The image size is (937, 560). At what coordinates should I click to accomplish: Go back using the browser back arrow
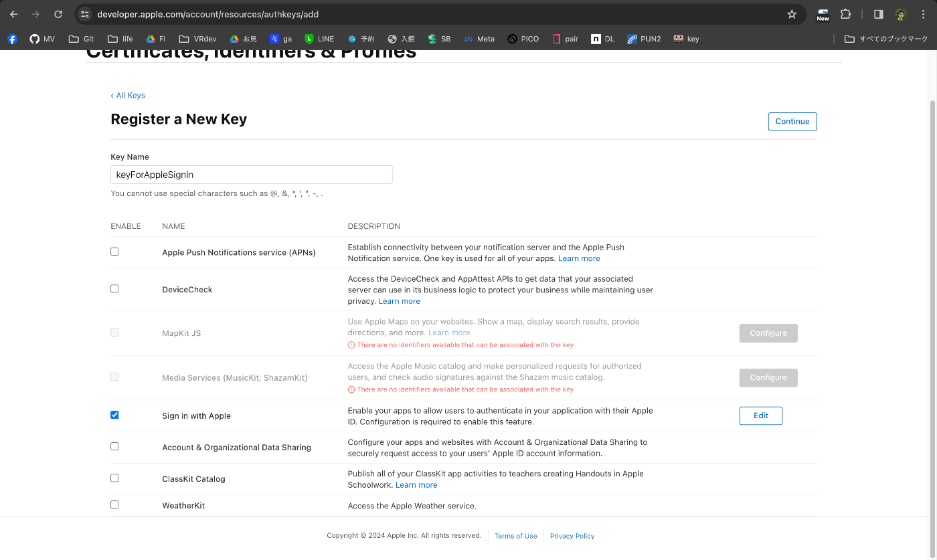13,14
